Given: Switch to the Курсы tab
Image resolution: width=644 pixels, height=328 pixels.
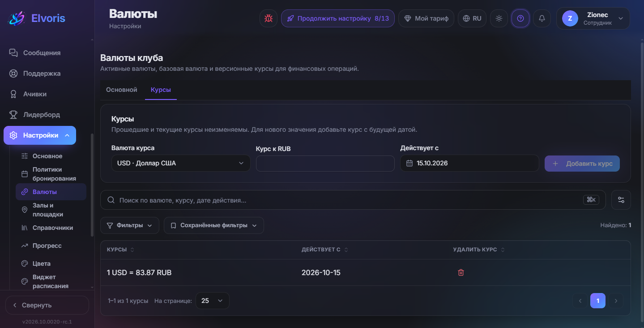Looking at the screenshot, I should pos(161,90).
